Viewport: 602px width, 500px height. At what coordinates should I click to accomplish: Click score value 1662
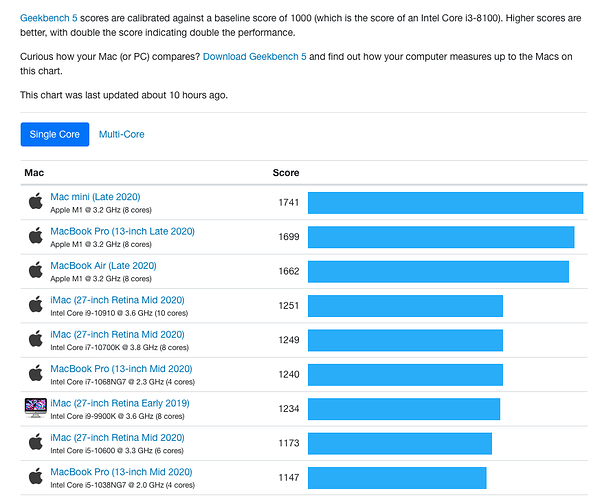point(289,271)
